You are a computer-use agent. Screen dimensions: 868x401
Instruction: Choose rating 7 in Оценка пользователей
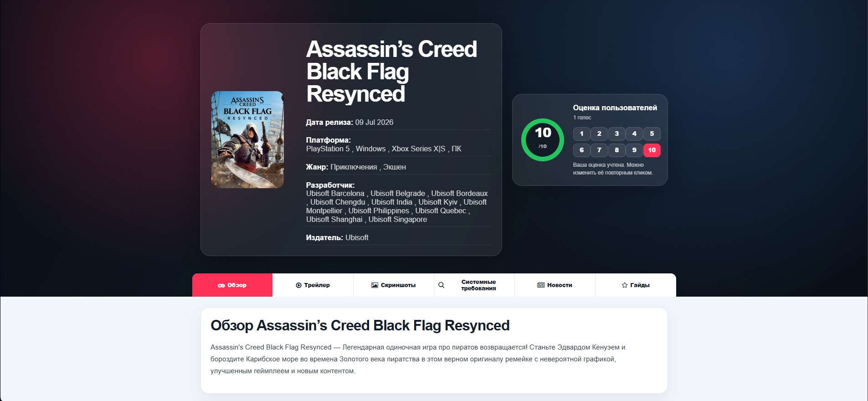(599, 150)
